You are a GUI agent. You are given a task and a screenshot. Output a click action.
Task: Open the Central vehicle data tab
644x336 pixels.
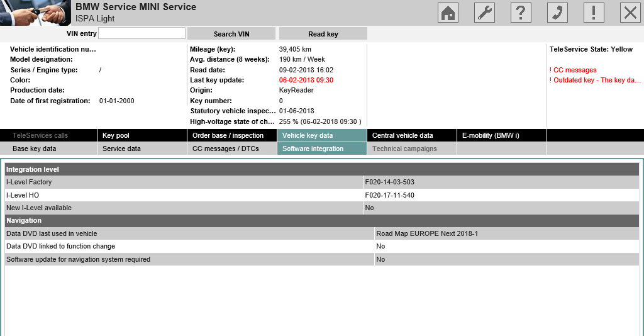tap(411, 135)
